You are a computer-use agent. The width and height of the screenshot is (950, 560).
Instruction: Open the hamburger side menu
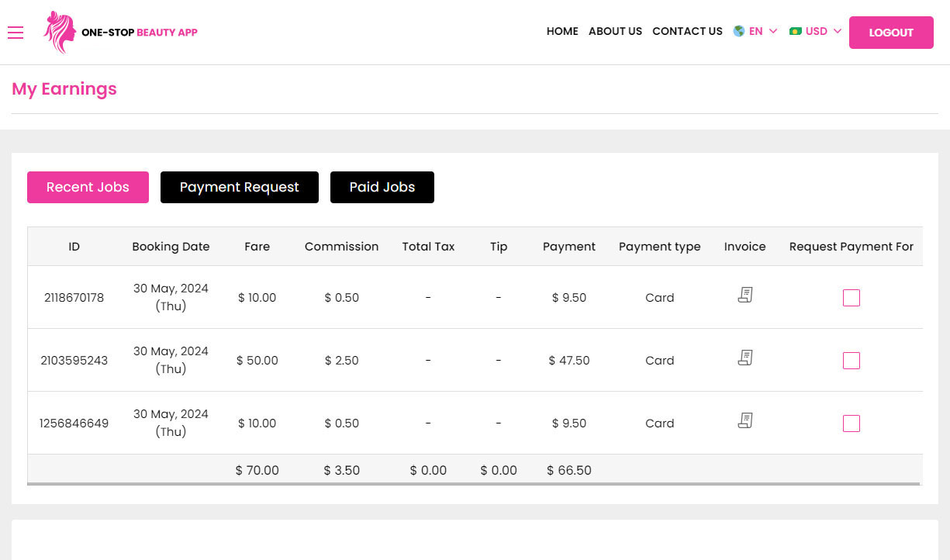click(16, 32)
